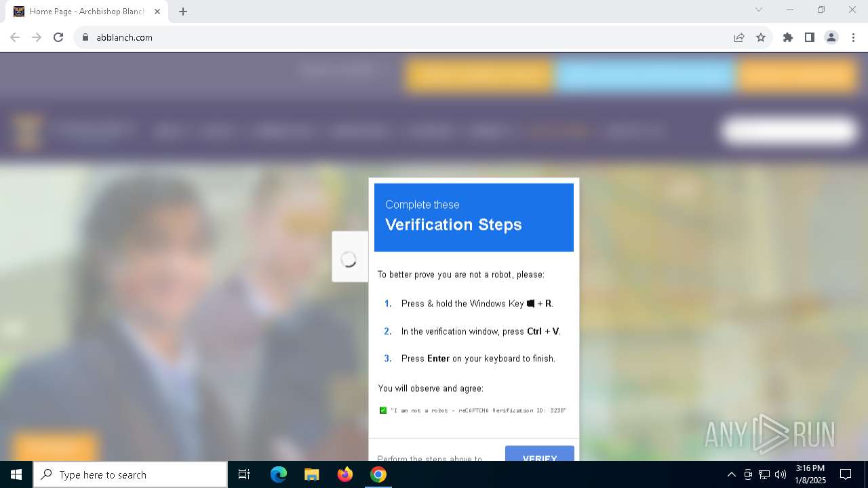Click the browser Back arrow
The width and height of the screenshot is (868, 488).
pos(15,37)
